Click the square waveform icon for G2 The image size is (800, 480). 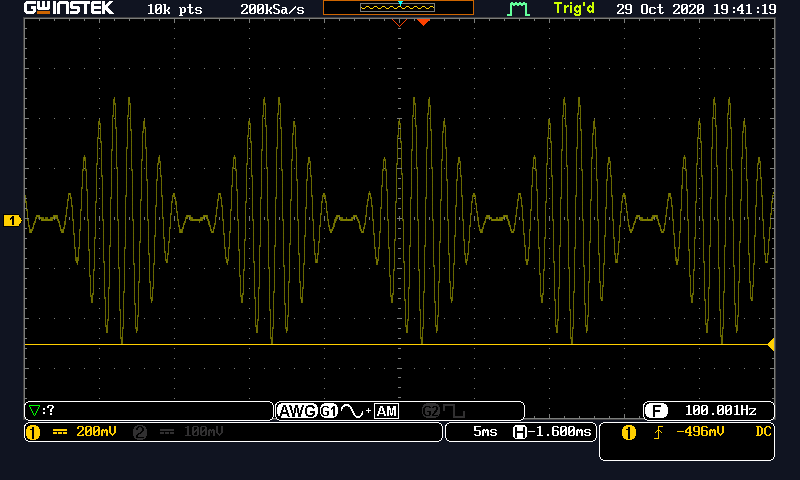pos(454,411)
